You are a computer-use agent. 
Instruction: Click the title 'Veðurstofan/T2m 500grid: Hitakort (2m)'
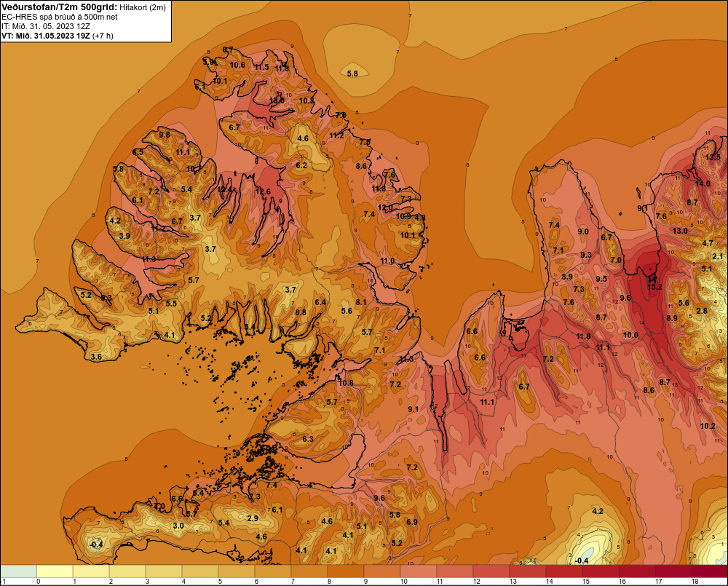click(84, 7)
